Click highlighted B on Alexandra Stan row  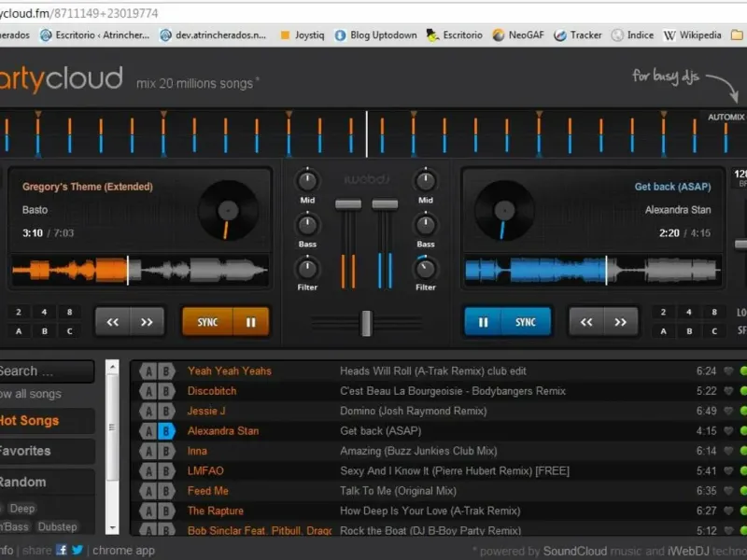point(166,431)
